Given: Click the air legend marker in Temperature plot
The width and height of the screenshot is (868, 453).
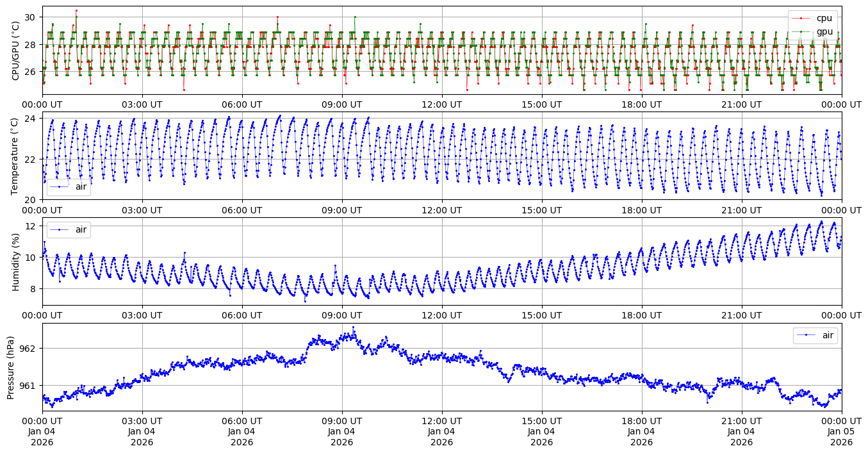Looking at the screenshot, I should point(60,187).
